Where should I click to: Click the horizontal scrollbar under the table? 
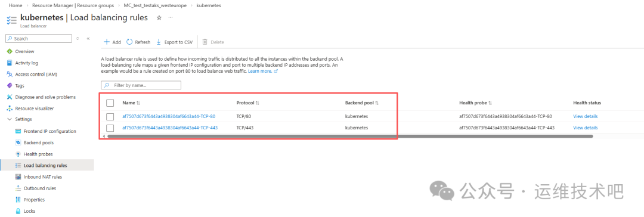click(350, 136)
